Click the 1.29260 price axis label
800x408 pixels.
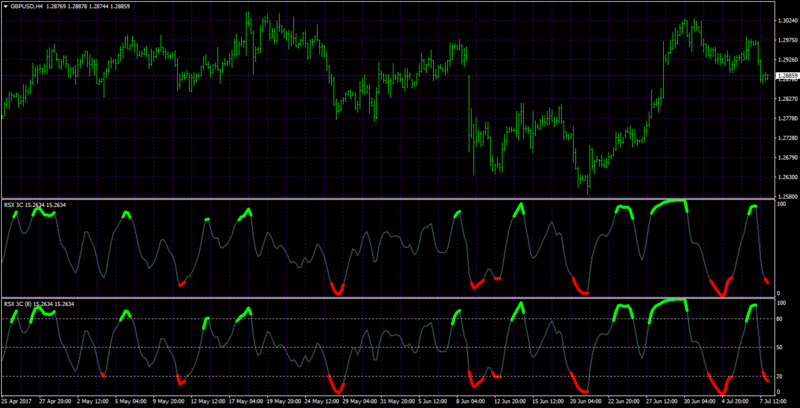click(787, 60)
